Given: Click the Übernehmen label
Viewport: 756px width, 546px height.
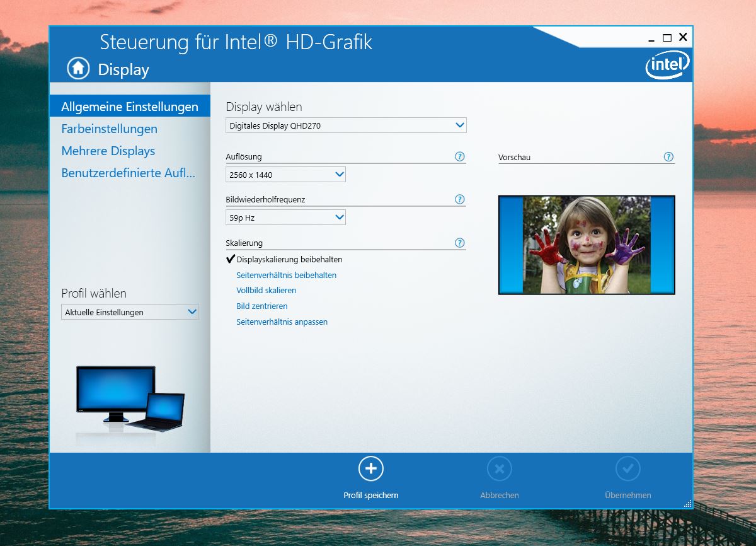Looking at the screenshot, I should pos(628,495).
